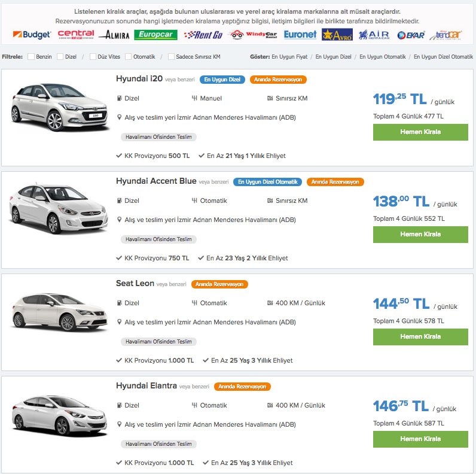This screenshot has width=476, height=474.
Task: Click the Europcar green logo
Action: 155,35
